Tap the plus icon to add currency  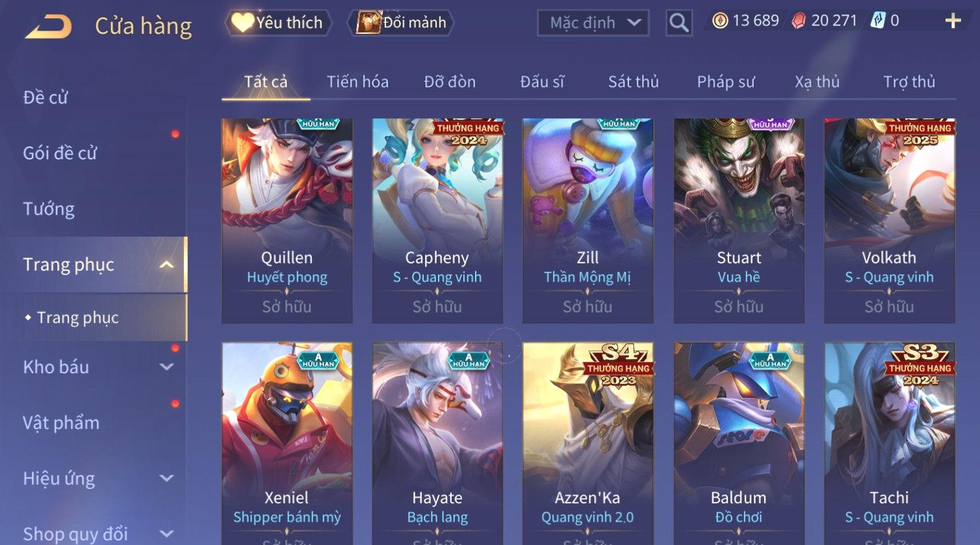pos(953,21)
